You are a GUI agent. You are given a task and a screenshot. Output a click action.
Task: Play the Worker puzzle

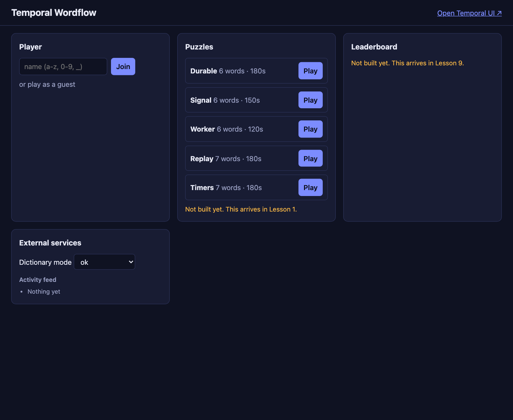pyautogui.click(x=310, y=129)
